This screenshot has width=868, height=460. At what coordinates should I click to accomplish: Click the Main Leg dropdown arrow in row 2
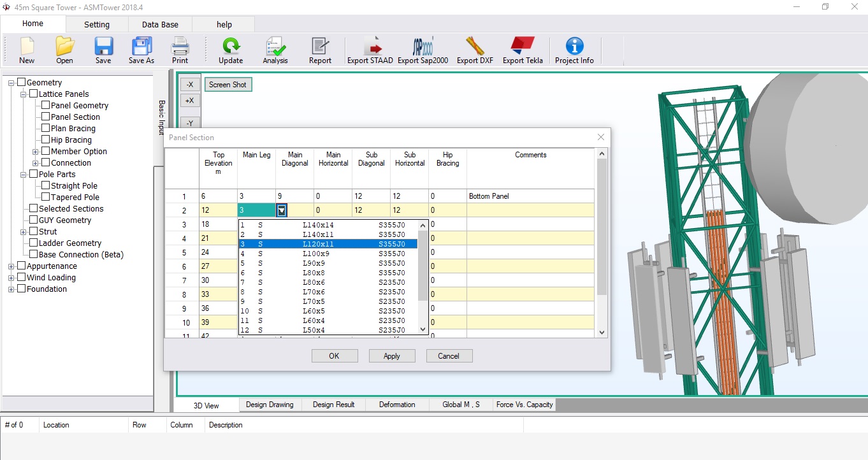282,210
